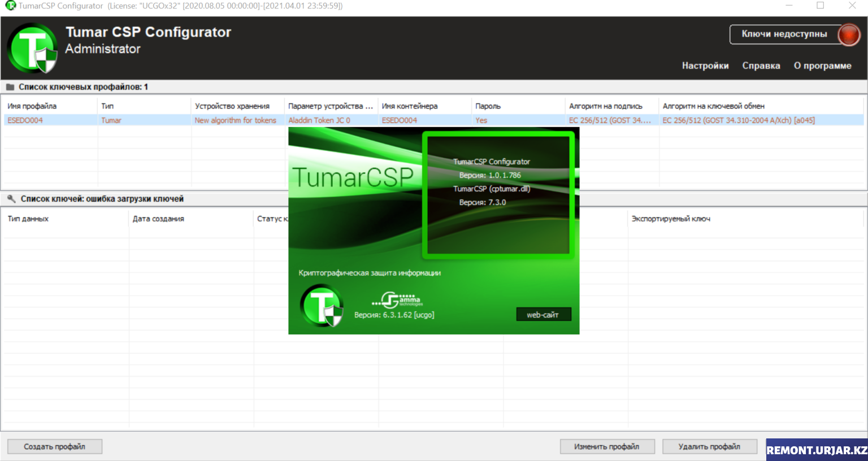Click 'Криптографическая защита информации' text
The height and width of the screenshot is (461, 868).
(x=370, y=273)
